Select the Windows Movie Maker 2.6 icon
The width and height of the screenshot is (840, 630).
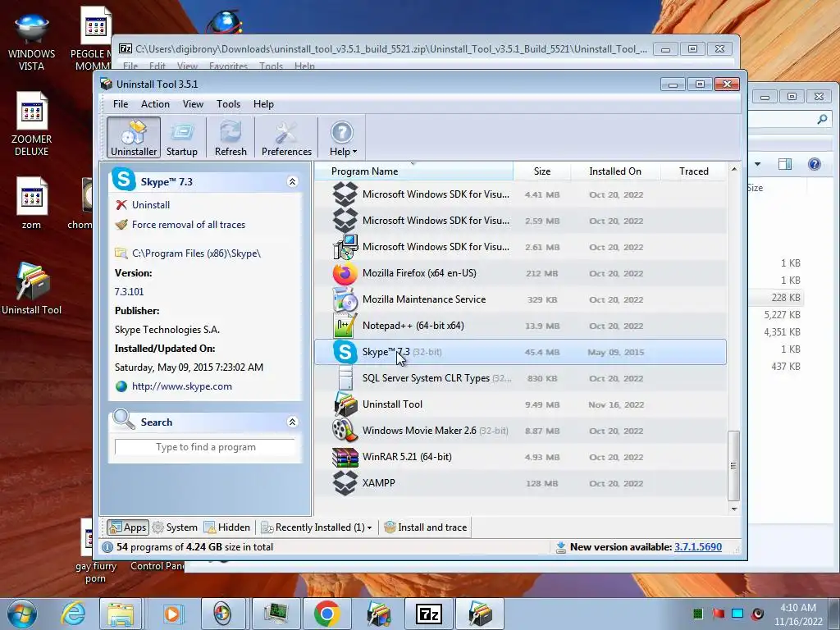[345, 431]
